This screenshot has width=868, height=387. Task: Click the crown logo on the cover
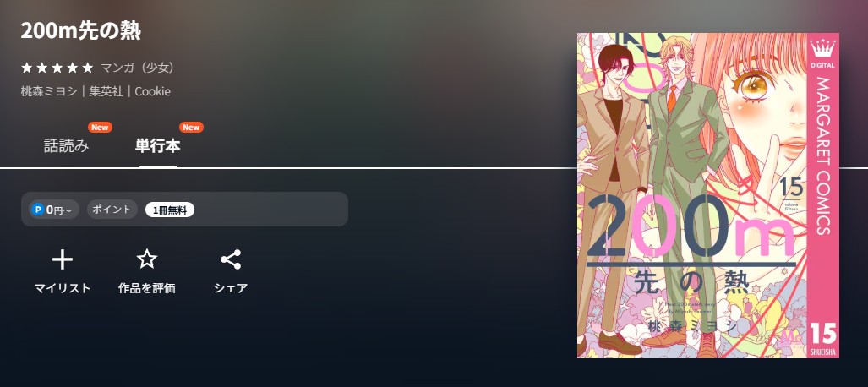click(x=822, y=51)
